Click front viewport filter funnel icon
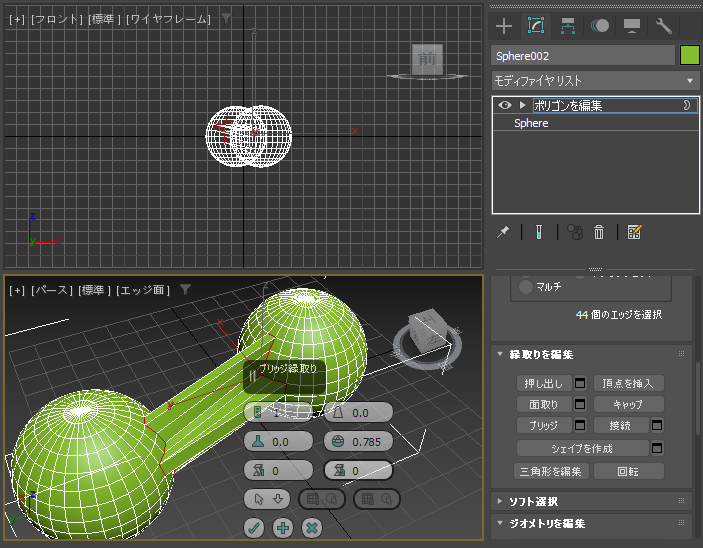Screen dimensions: 703x548 click(226, 18)
